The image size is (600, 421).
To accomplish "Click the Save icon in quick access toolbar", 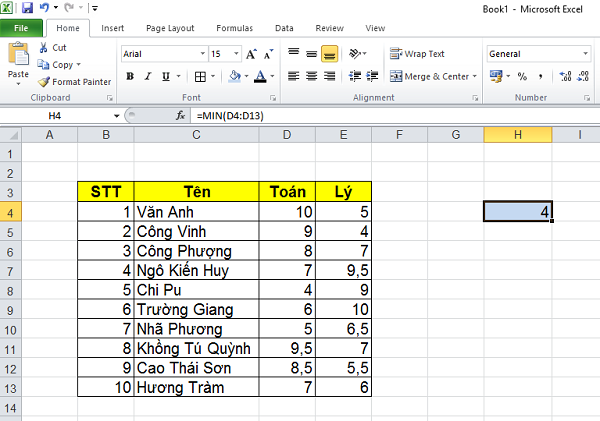I will (28, 8).
